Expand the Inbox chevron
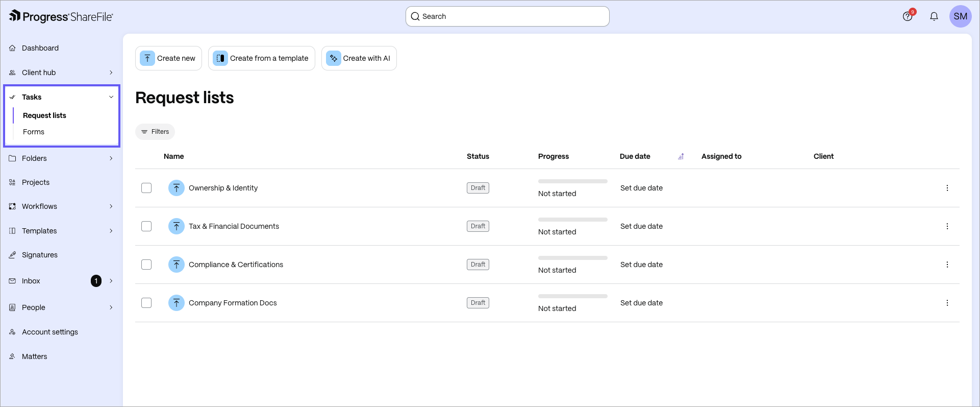Image resolution: width=980 pixels, height=407 pixels. [x=111, y=281]
